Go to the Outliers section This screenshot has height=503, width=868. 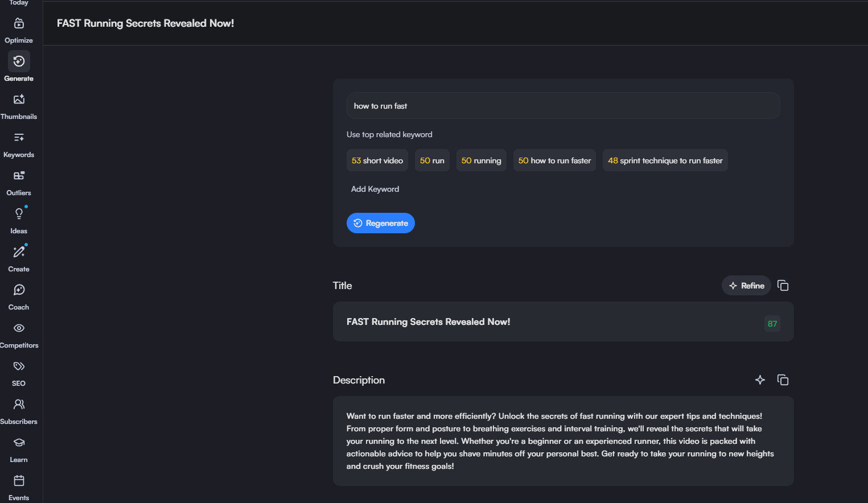pyautogui.click(x=19, y=176)
